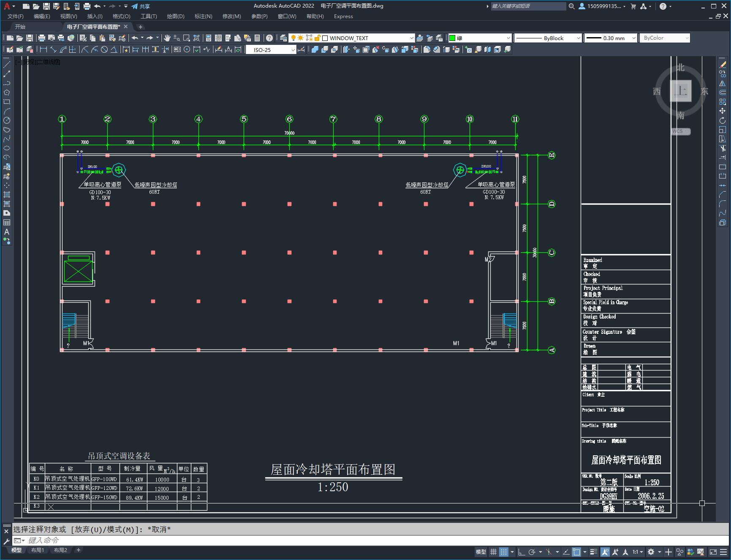The image size is (731, 560).
Task: Toggle snap mode in status bar
Action: [x=504, y=552]
